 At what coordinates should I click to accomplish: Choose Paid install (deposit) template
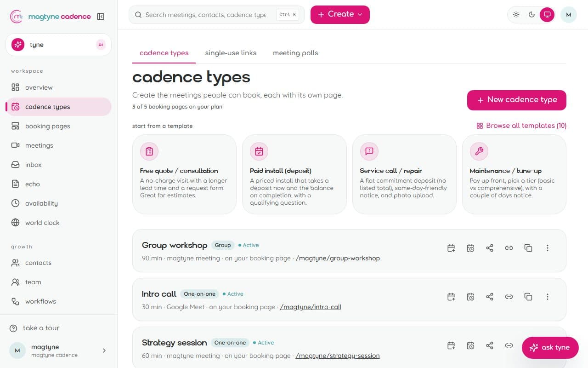pos(294,174)
